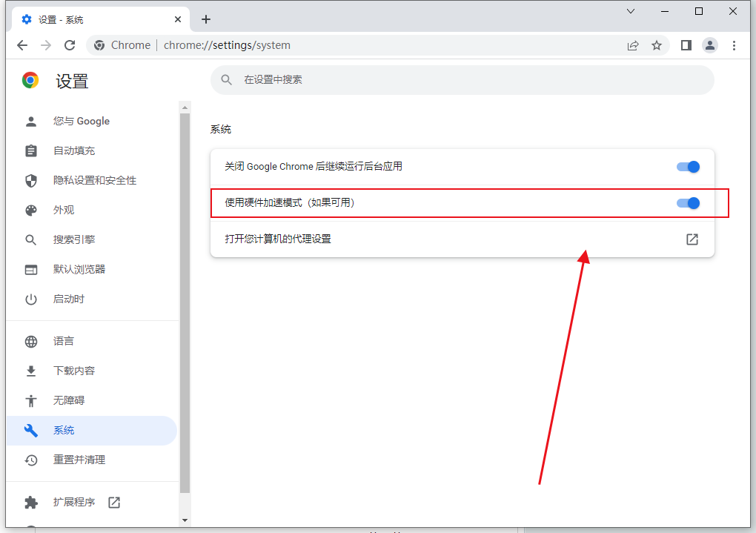
Task: Click the puzzle icon for 扩展程序
Action: [31, 502]
